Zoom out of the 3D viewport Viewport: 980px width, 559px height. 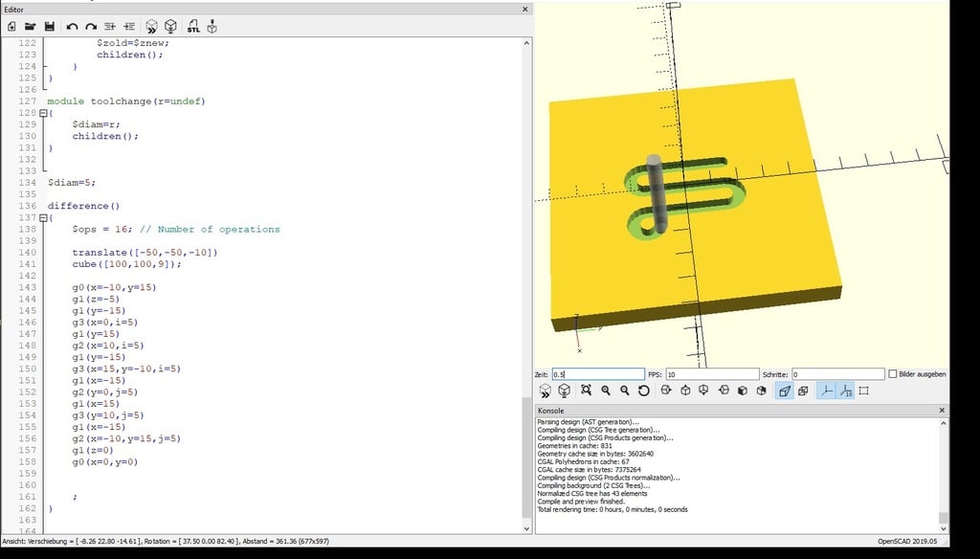coord(625,390)
